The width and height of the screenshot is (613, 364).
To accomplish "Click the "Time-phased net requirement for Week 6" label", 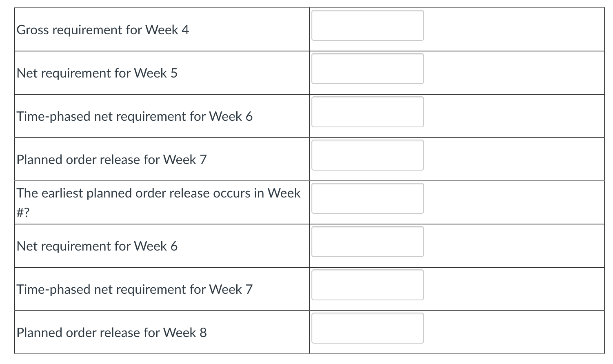I will [134, 116].
